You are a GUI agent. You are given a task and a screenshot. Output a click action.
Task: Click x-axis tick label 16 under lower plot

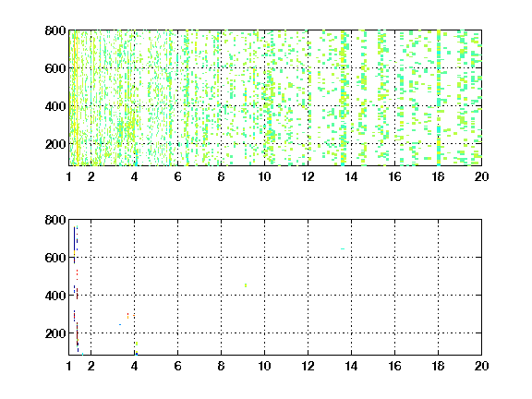tap(394, 366)
